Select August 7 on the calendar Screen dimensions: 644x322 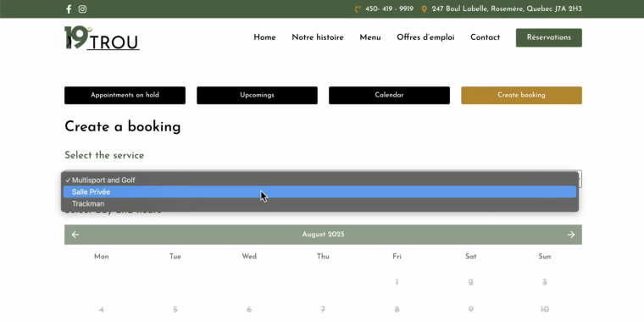323,309
